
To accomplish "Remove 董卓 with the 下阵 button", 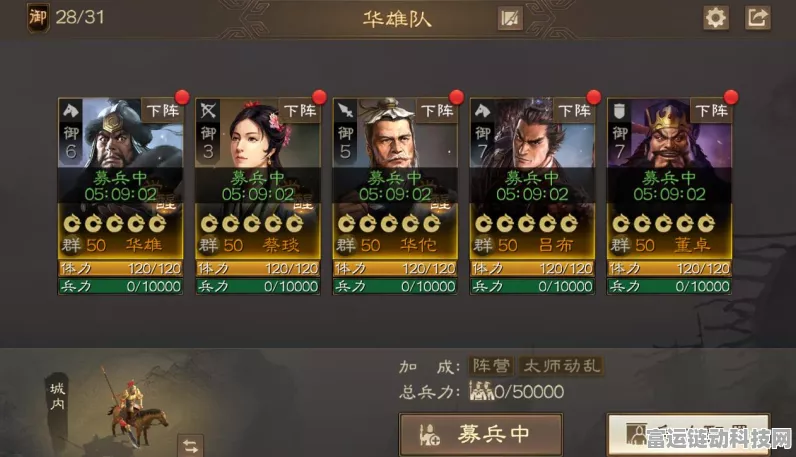I will (711, 110).
